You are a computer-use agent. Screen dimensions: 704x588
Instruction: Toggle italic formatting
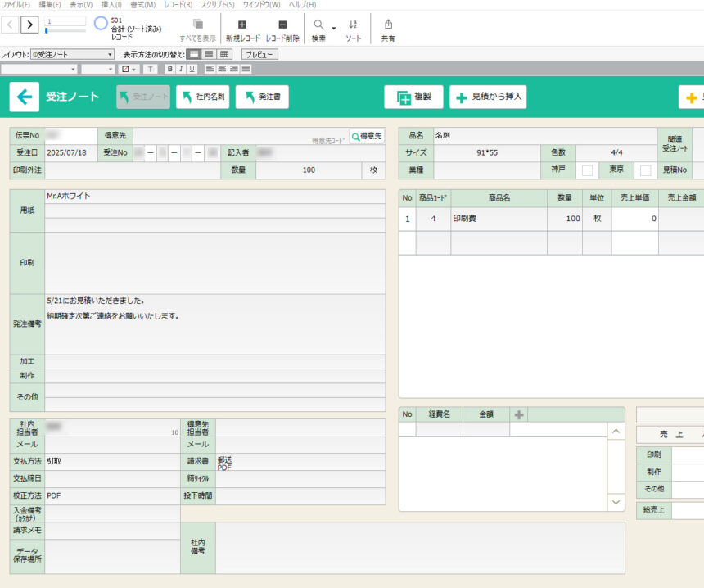[x=181, y=69]
